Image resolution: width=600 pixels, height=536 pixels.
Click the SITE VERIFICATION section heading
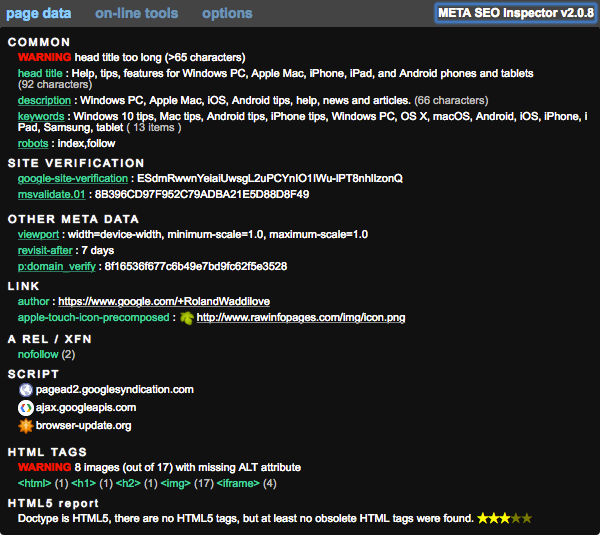(76, 163)
